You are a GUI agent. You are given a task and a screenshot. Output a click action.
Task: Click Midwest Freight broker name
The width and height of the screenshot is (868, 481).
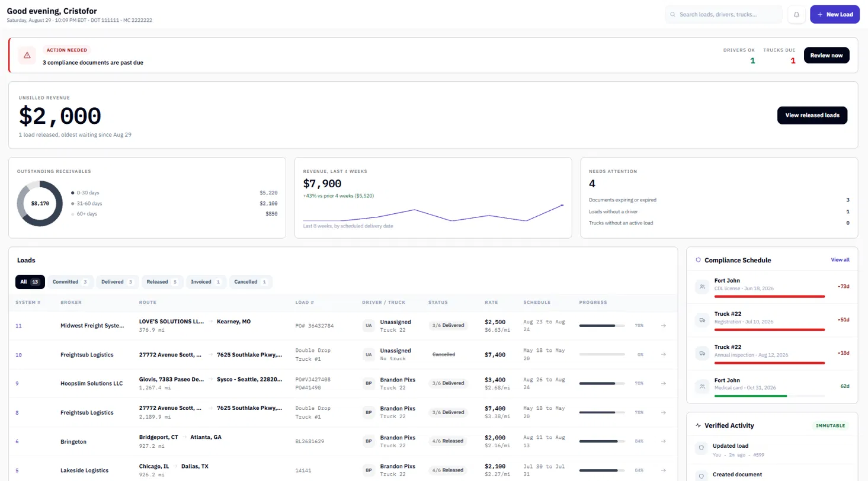point(92,326)
